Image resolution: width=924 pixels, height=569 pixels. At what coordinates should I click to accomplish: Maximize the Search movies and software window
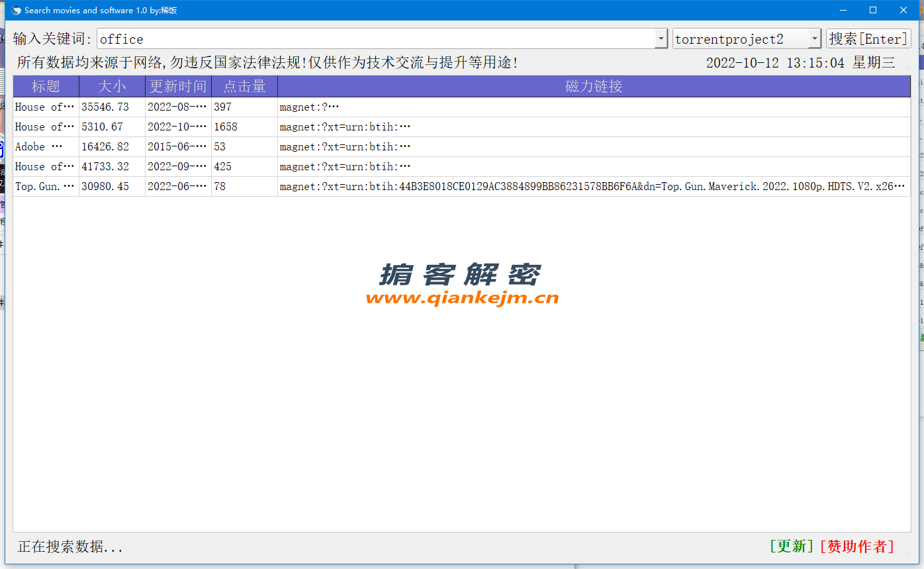873,10
